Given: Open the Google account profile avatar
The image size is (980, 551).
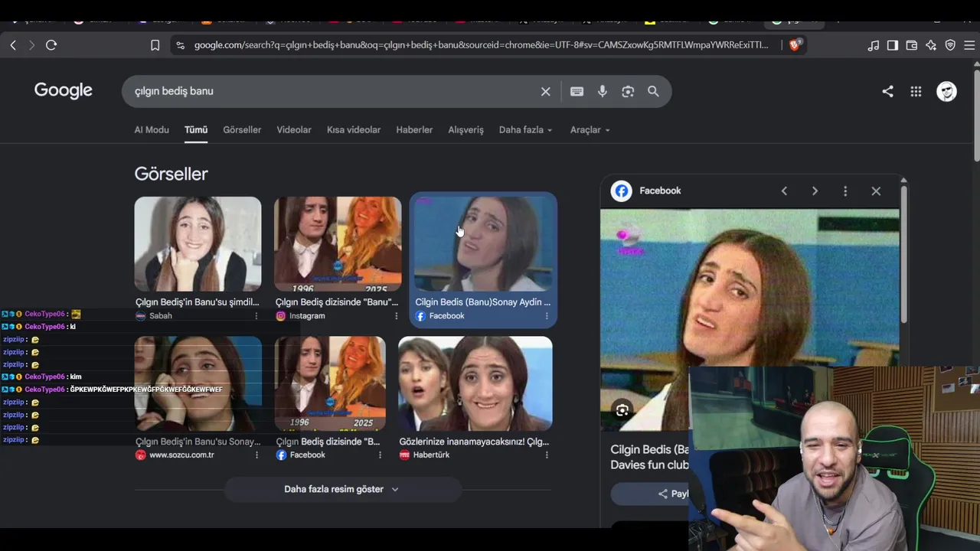Looking at the screenshot, I should (947, 92).
